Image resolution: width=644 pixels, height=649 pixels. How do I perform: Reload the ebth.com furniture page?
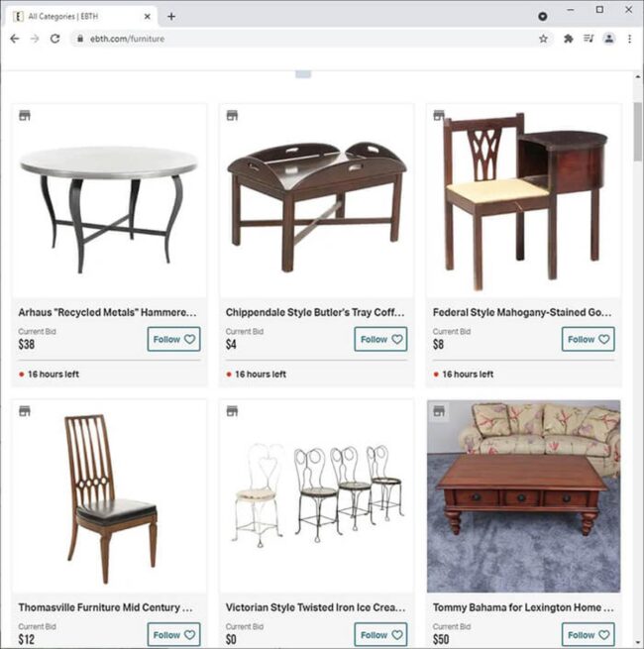tap(54, 39)
